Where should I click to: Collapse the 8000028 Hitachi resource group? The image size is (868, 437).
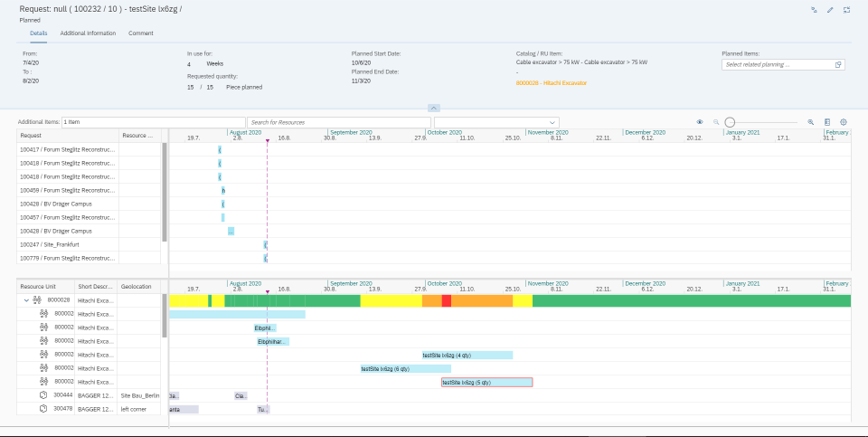[26, 299]
